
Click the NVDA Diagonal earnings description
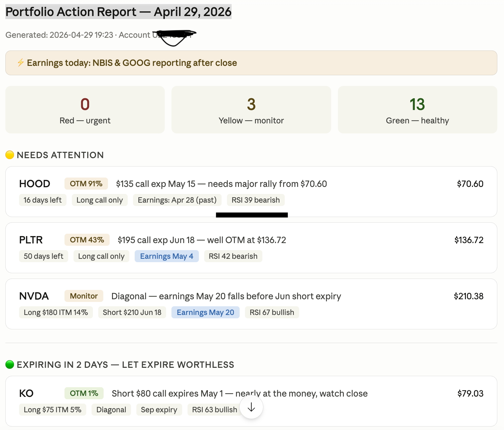226,296
